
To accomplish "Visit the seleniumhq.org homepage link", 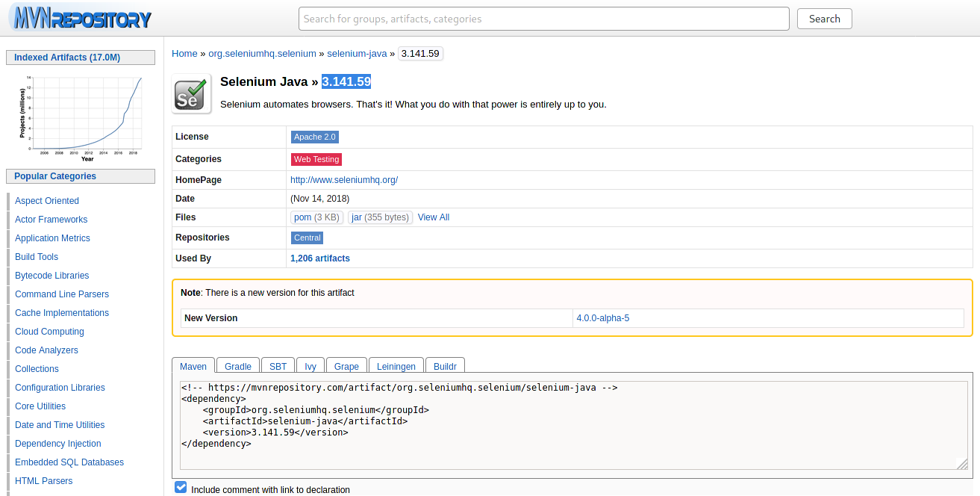I will click(x=344, y=179).
